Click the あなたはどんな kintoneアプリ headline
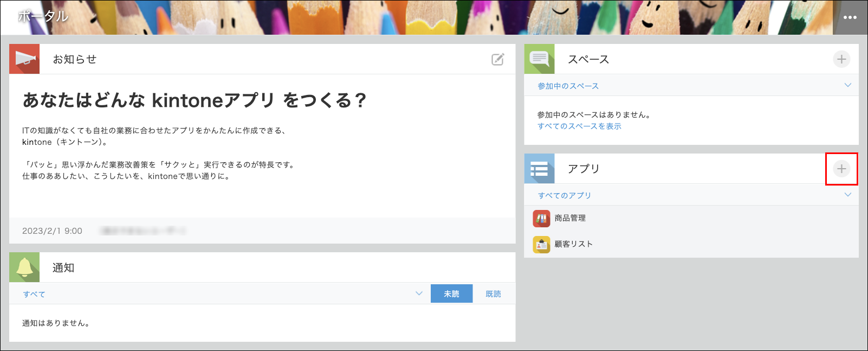Viewport: 868px width, 351px height. point(195,100)
